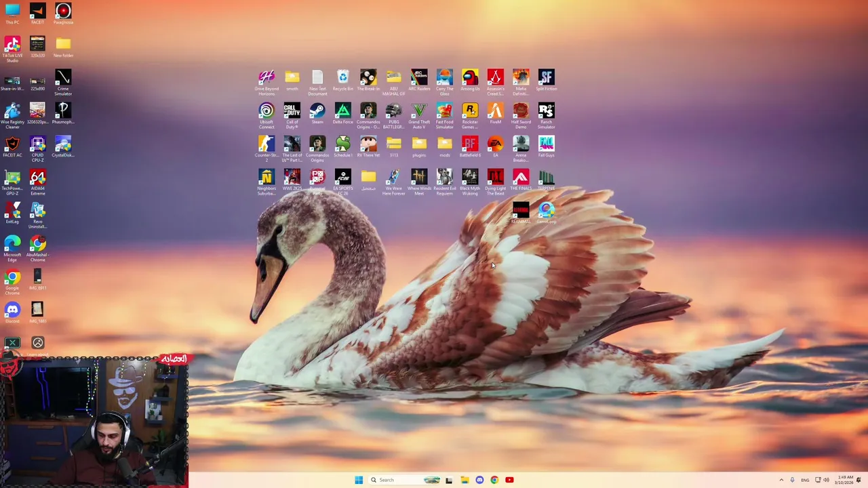Show hidden system tray icons
This screenshot has height=488, width=868.
tap(781, 480)
